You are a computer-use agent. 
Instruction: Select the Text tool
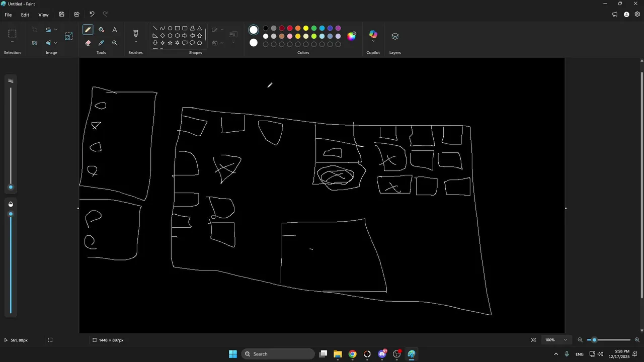pos(115,30)
